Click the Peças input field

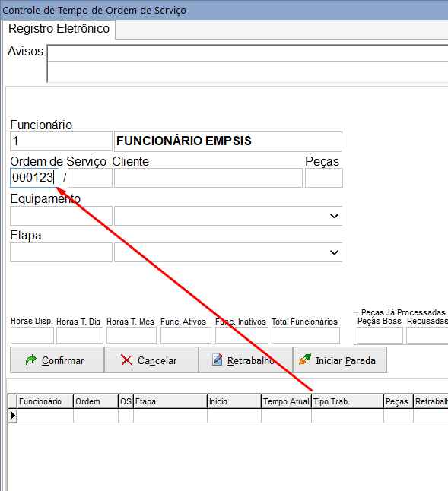pos(324,178)
